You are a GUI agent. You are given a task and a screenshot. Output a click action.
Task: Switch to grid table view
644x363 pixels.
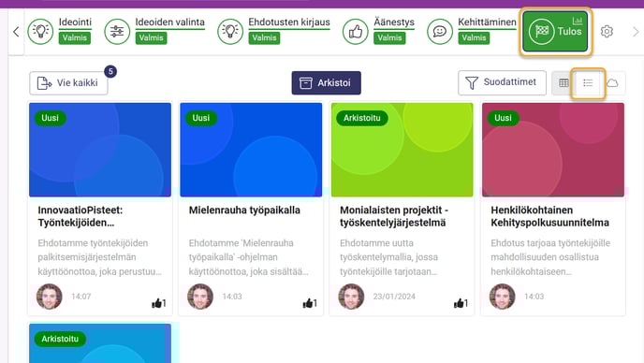coord(563,83)
